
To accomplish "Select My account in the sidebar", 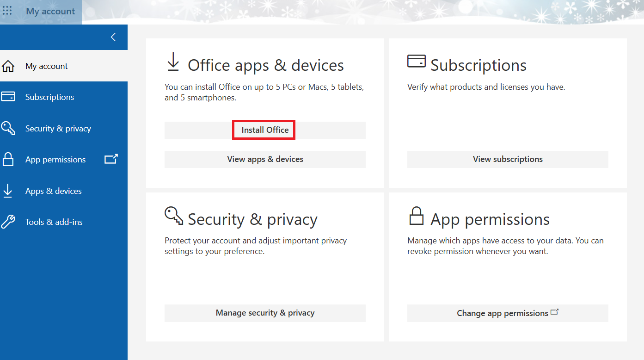I will tap(64, 66).
